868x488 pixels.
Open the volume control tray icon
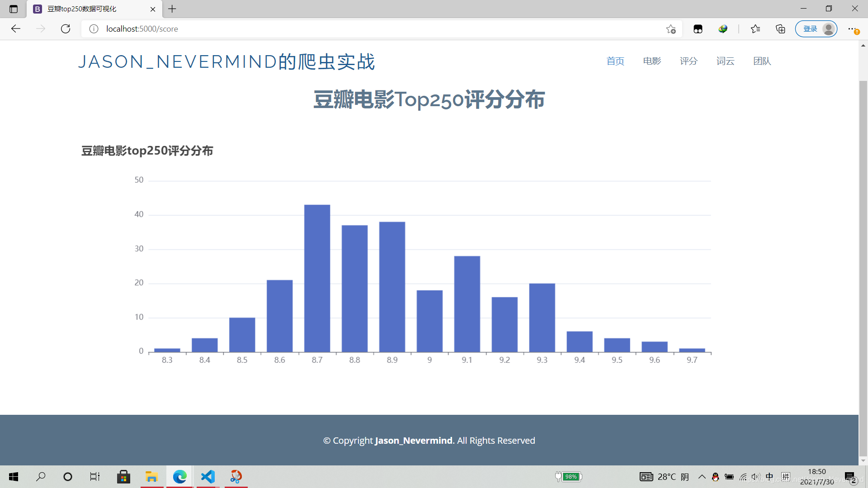(756, 477)
